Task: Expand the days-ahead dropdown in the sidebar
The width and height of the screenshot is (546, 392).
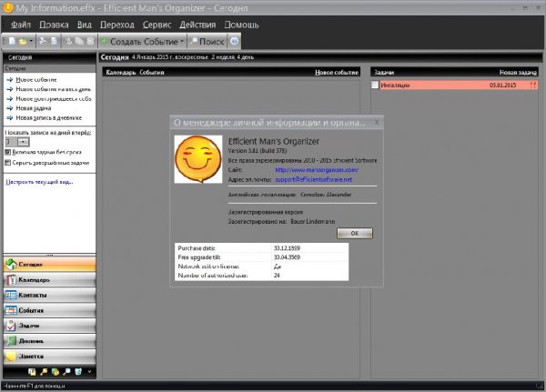Action: click(23, 142)
